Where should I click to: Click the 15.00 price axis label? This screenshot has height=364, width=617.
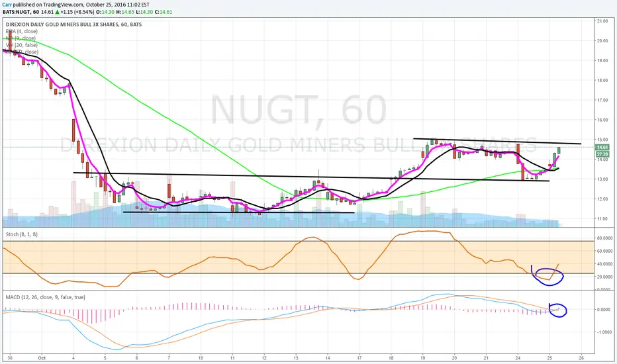tap(602, 140)
